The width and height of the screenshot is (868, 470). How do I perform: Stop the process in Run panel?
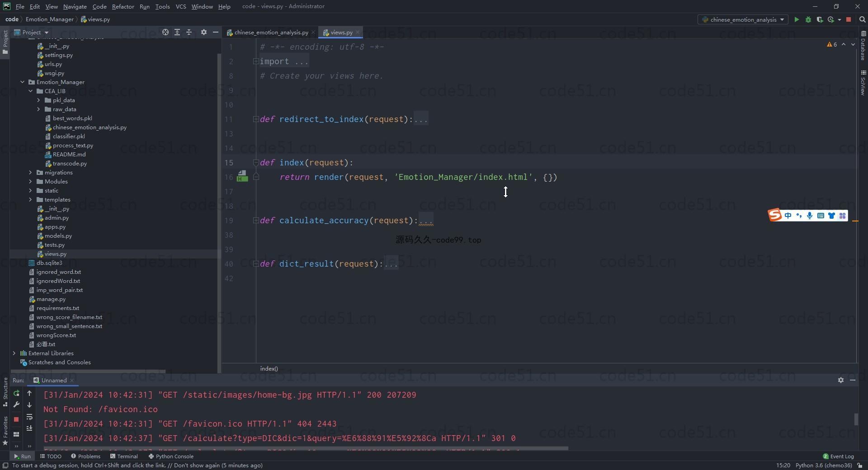(16, 419)
